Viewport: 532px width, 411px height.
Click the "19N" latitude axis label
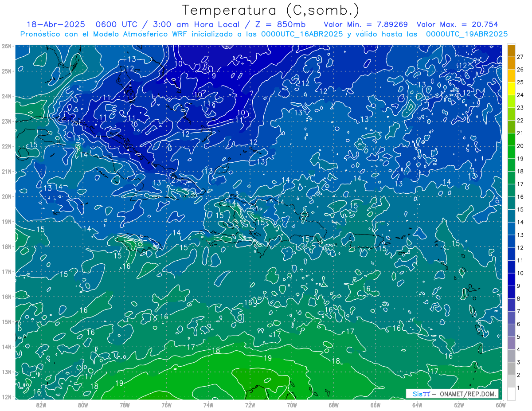tap(7, 221)
